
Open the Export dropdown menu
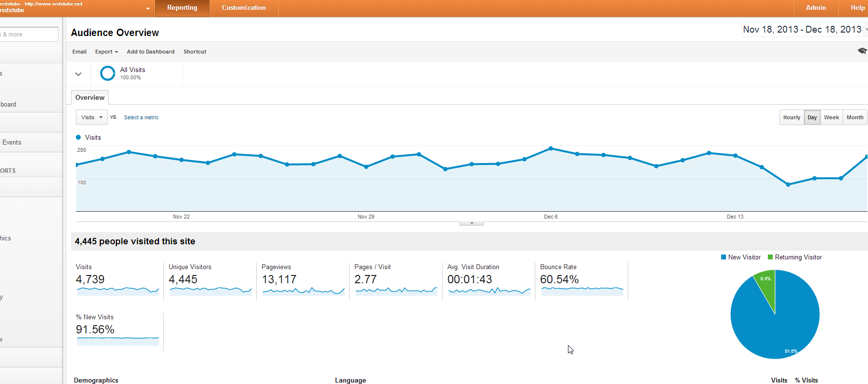coord(106,52)
